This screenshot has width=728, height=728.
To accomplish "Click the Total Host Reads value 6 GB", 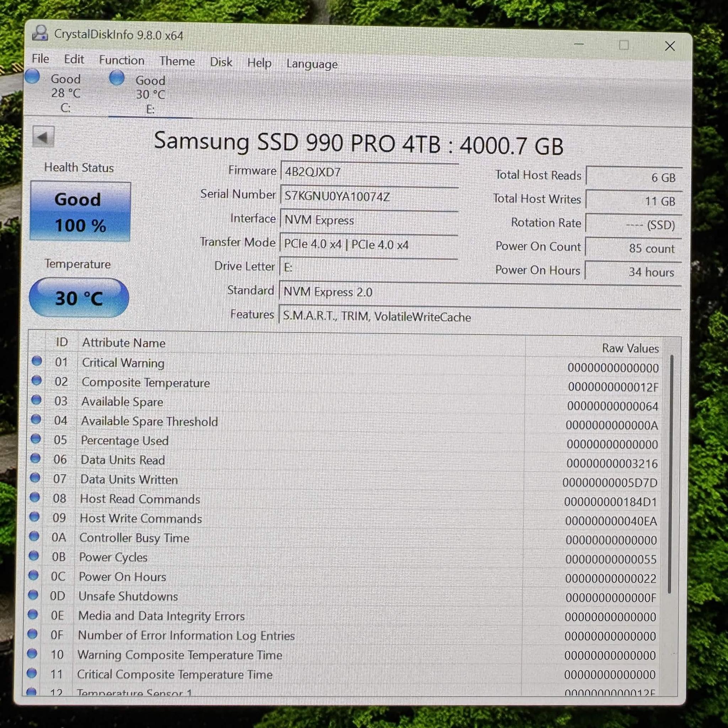I will (x=634, y=177).
